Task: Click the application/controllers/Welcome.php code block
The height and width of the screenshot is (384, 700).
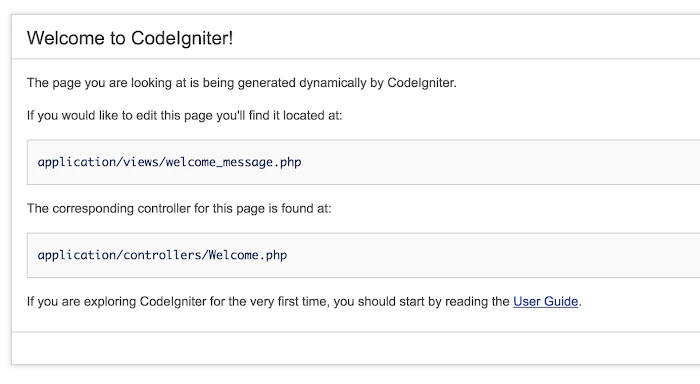Action: tap(363, 255)
